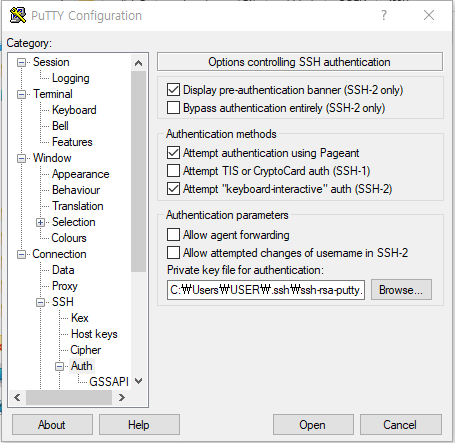Viewport: 455px width, 443px height.
Task: Open the Proxy category
Action: [65, 286]
